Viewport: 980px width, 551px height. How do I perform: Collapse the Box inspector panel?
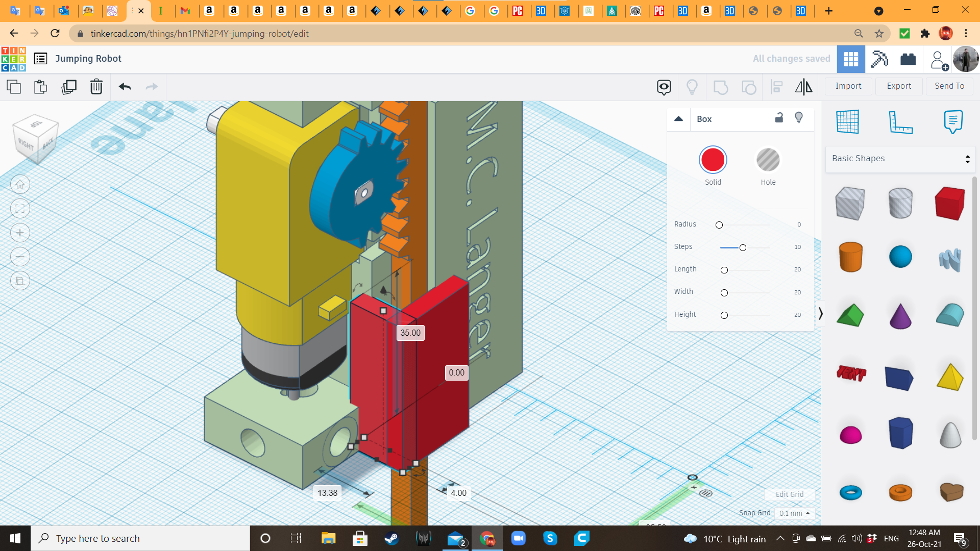pos(678,119)
